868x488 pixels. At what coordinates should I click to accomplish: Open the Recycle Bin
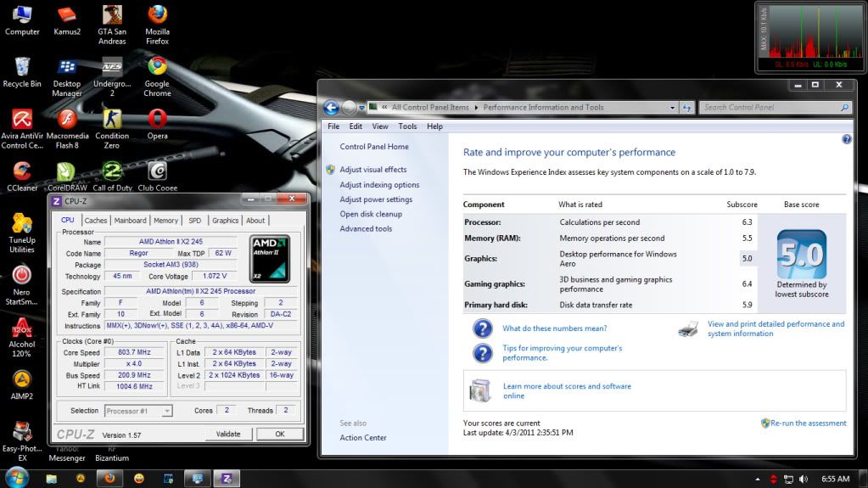tap(22, 72)
